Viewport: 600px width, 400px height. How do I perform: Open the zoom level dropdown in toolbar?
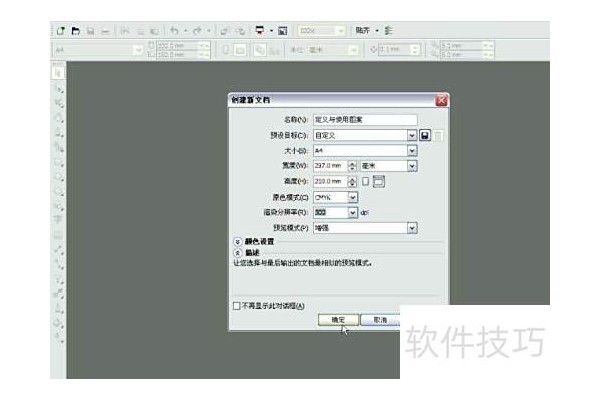point(341,31)
